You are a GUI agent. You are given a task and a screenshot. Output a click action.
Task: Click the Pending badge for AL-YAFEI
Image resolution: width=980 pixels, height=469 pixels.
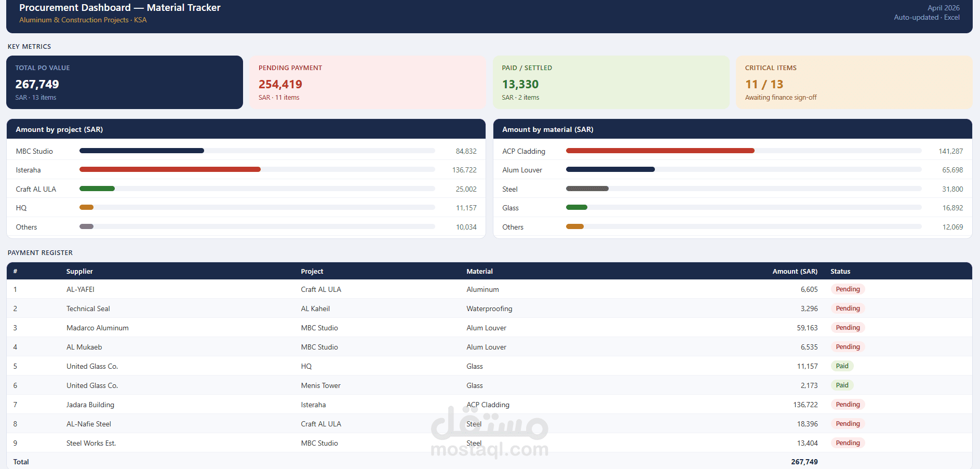pos(847,289)
